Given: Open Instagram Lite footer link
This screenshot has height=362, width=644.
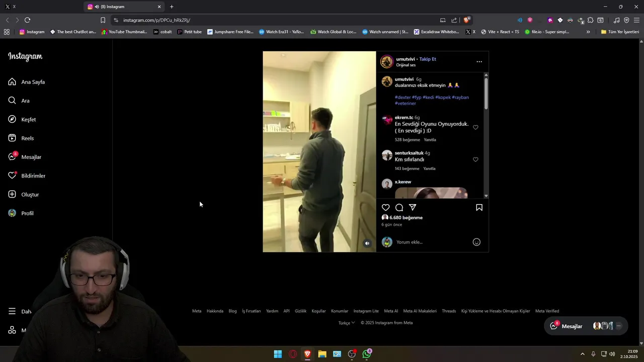Looking at the screenshot, I should tap(366, 311).
